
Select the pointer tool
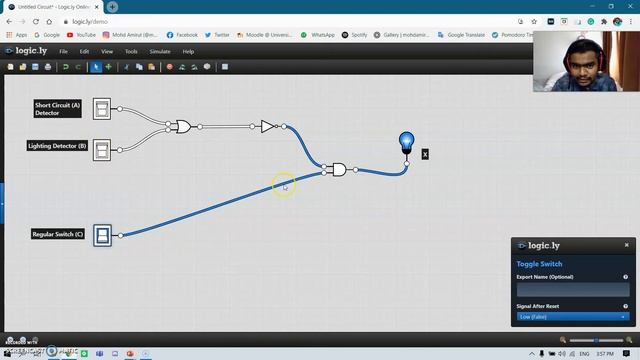coord(96,67)
